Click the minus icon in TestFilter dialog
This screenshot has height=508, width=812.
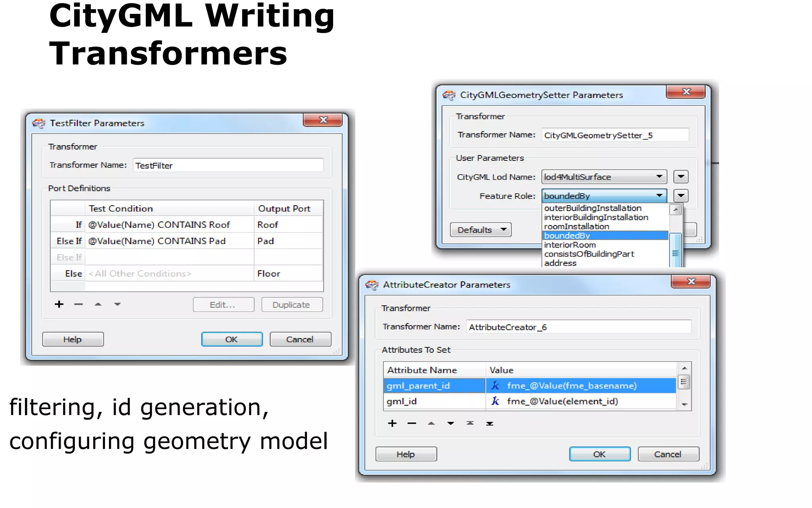(x=79, y=304)
